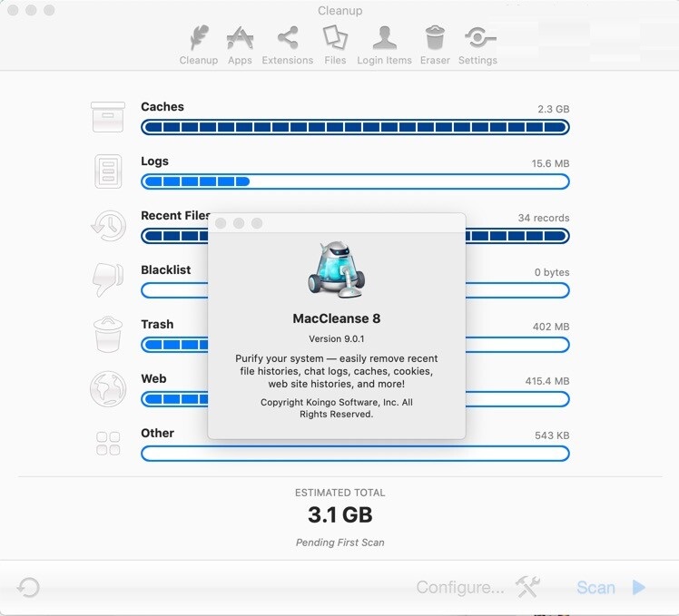Select the Other category label

click(x=158, y=433)
